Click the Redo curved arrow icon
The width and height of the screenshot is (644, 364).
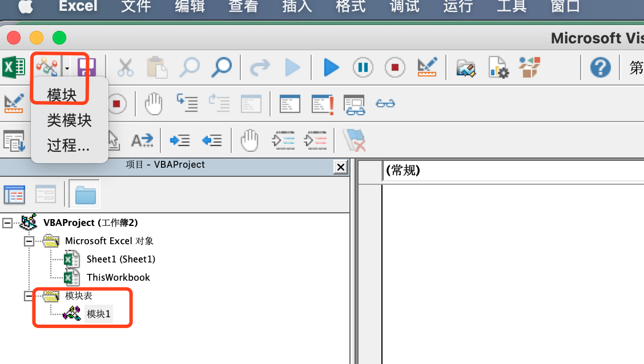(260, 67)
